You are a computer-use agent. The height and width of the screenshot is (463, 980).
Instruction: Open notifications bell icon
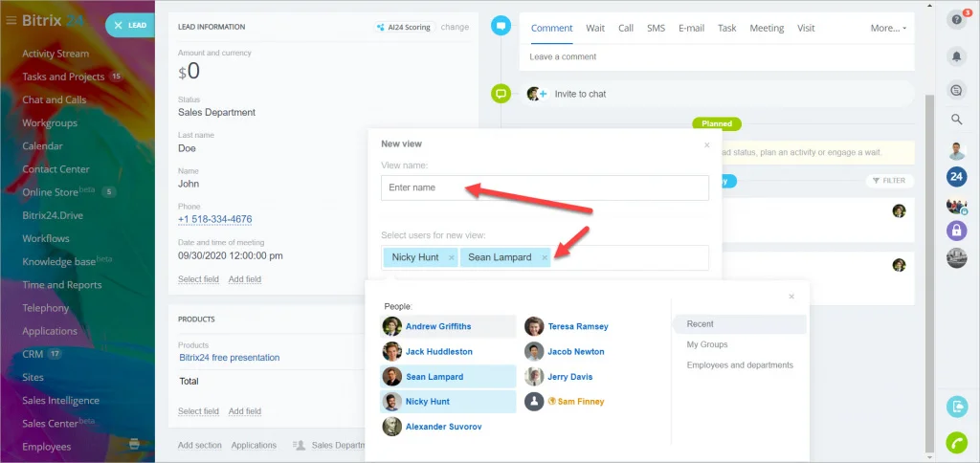coord(956,56)
